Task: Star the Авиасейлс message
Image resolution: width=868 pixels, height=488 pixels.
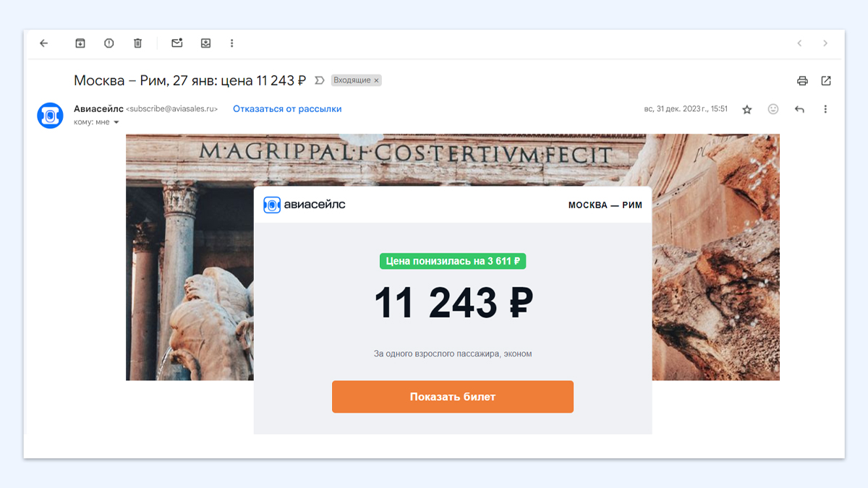Action: (747, 109)
